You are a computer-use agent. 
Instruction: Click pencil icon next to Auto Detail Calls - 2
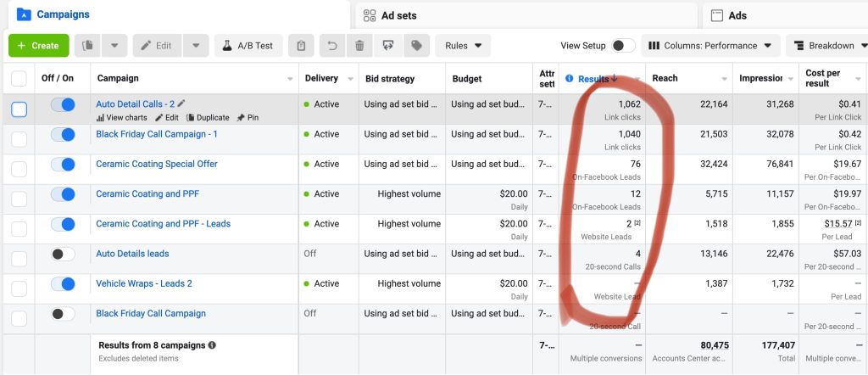(x=181, y=104)
